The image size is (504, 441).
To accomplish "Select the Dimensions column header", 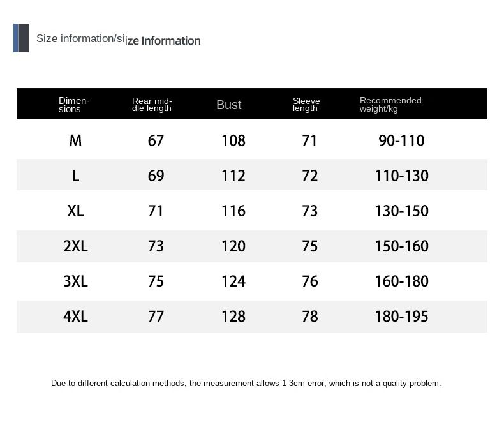I will coord(74,105).
